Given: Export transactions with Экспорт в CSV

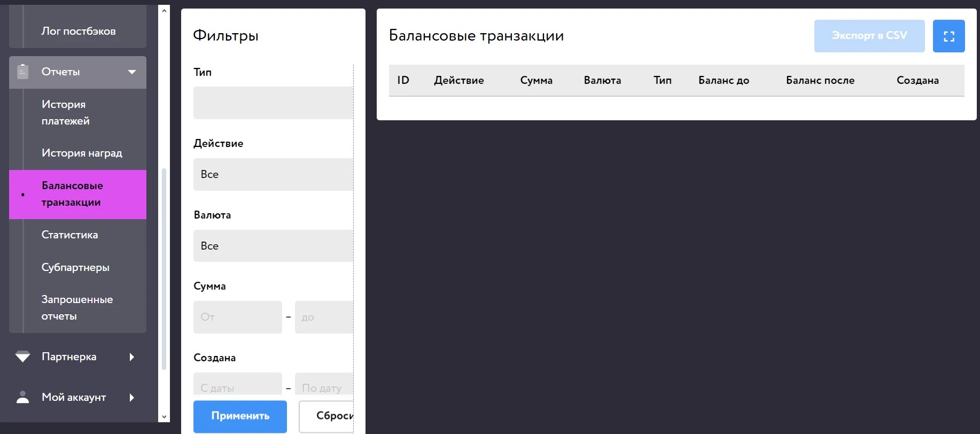Looking at the screenshot, I should (x=869, y=36).
